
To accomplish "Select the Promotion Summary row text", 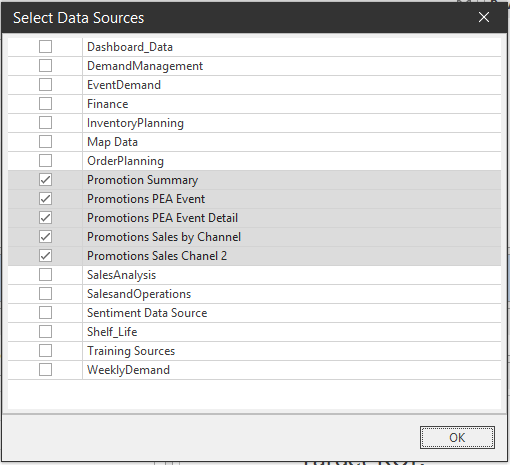I will pyautogui.click(x=142, y=180).
